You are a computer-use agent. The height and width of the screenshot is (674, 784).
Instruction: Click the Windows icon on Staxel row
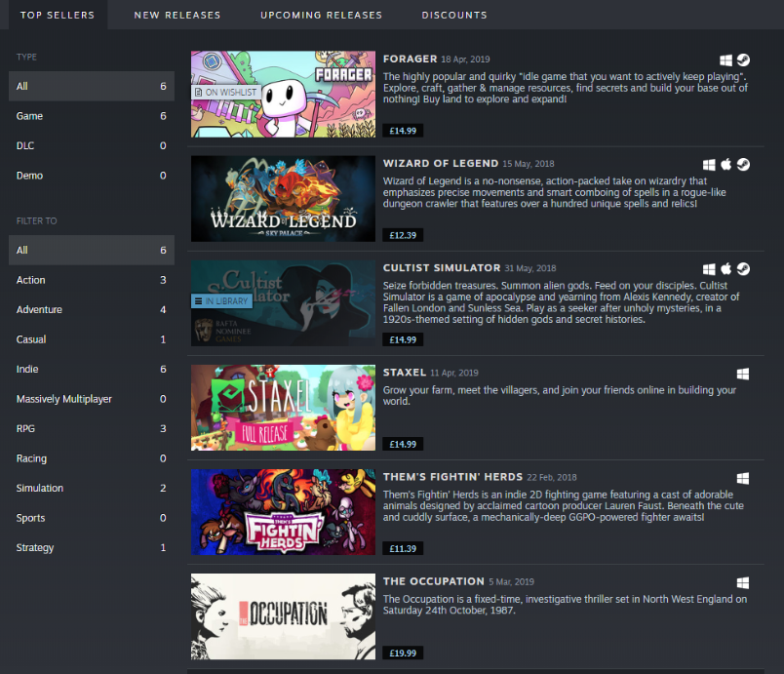pyautogui.click(x=743, y=374)
